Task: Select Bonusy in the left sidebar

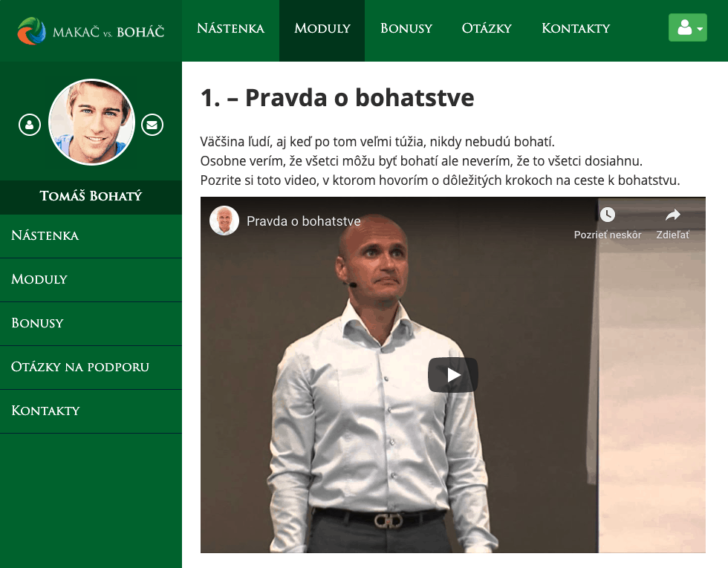Action: [91, 324]
